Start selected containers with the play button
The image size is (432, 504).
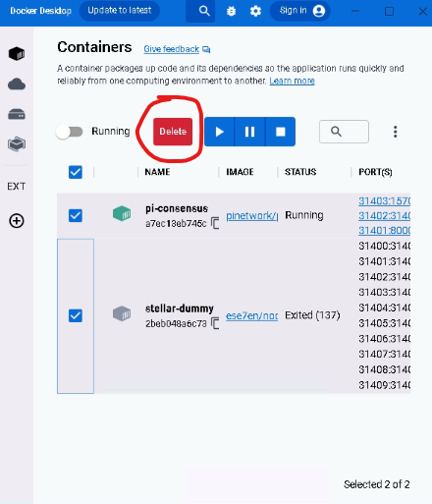coord(219,132)
